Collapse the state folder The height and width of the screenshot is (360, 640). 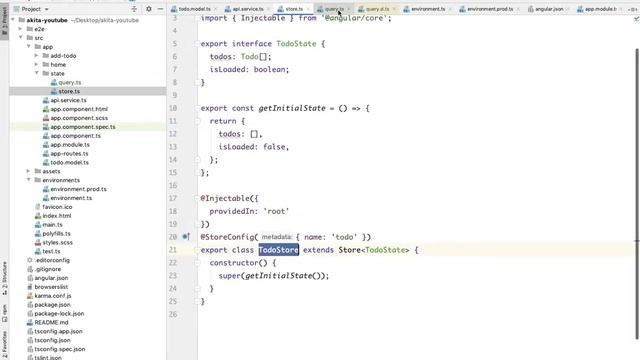[37, 73]
